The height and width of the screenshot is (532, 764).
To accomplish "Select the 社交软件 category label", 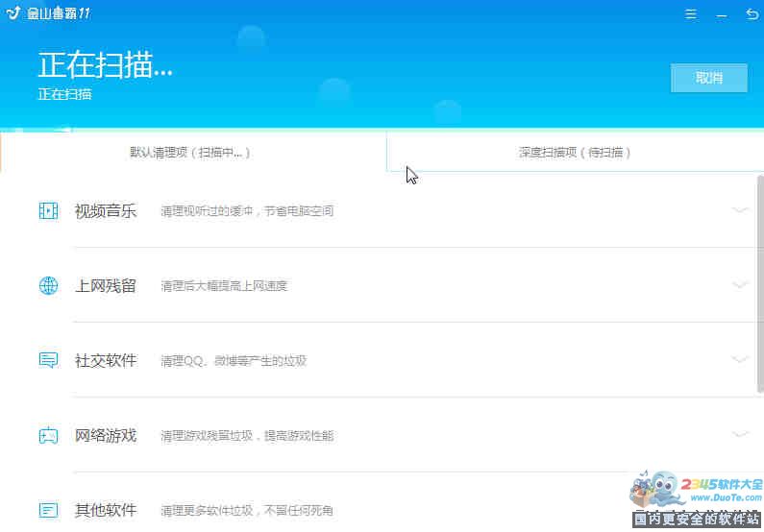I will point(106,360).
